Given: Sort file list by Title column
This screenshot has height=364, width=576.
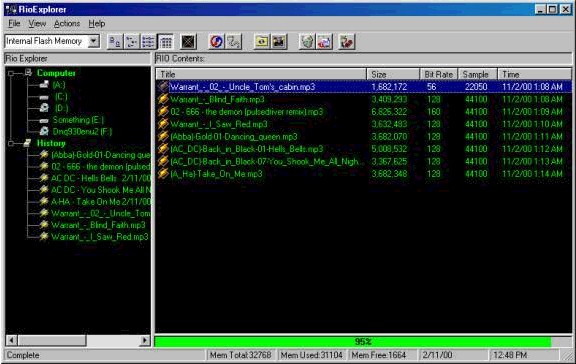Looking at the screenshot, I should (x=261, y=74).
